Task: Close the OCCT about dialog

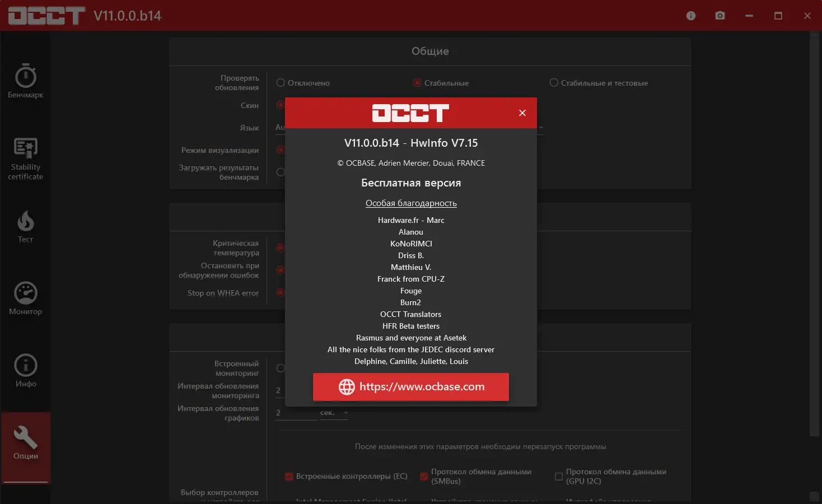Action: point(522,113)
